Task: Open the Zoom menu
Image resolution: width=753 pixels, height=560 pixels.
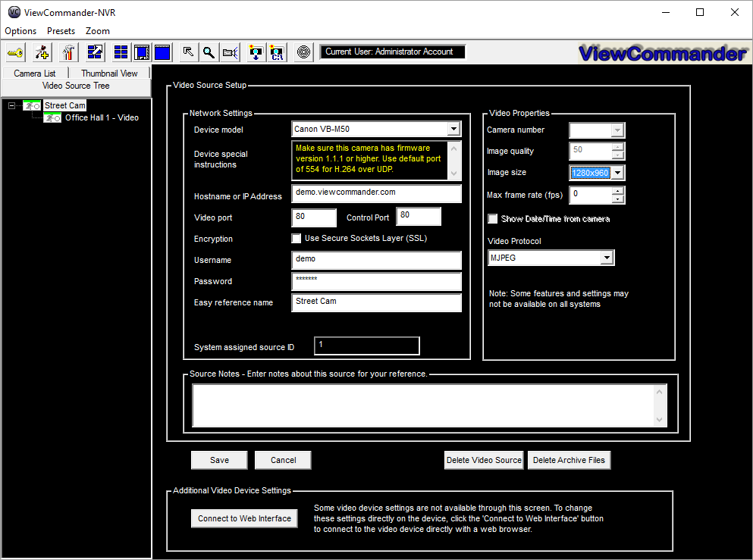Action: tap(98, 31)
